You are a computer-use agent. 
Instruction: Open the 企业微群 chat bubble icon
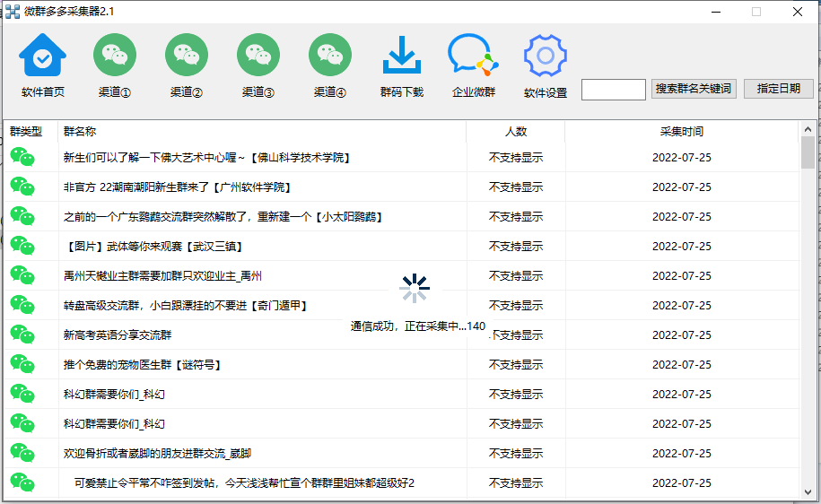point(473,55)
